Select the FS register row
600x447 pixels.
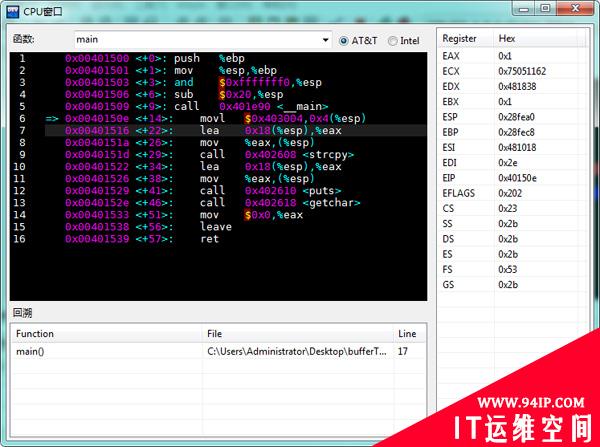pyautogui.click(x=513, y=269)
